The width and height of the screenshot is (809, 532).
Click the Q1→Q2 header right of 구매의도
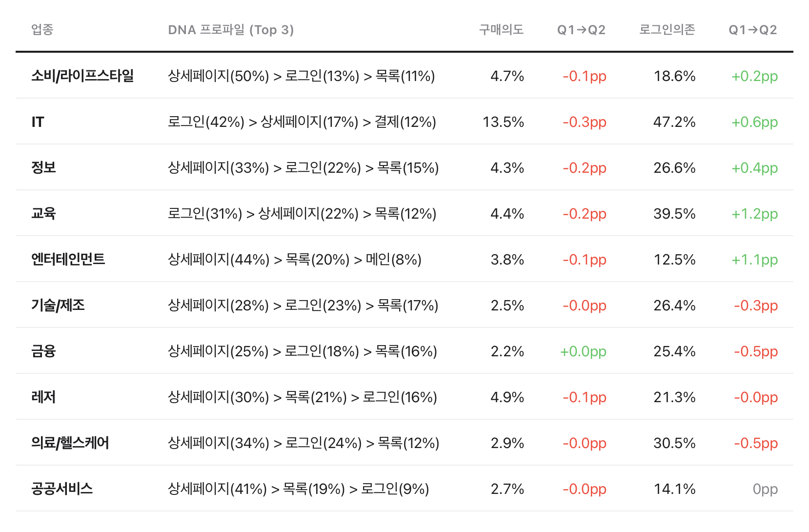[x=581, y=30]
